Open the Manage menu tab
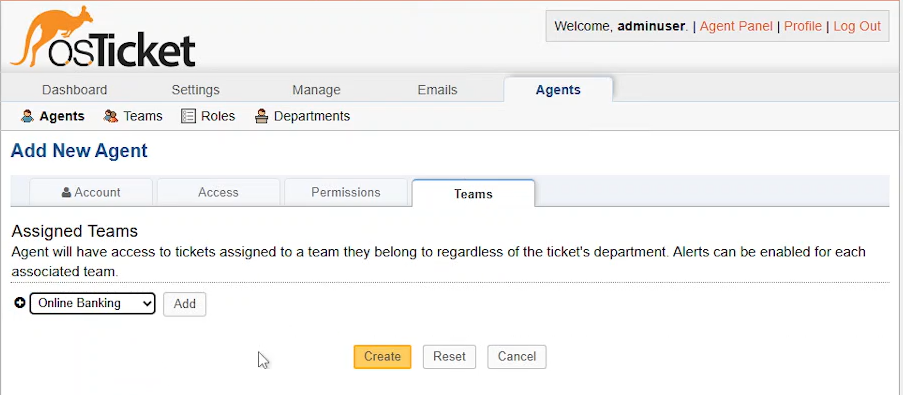The width and height of the screenshot is (903, 395). [316, 90]
